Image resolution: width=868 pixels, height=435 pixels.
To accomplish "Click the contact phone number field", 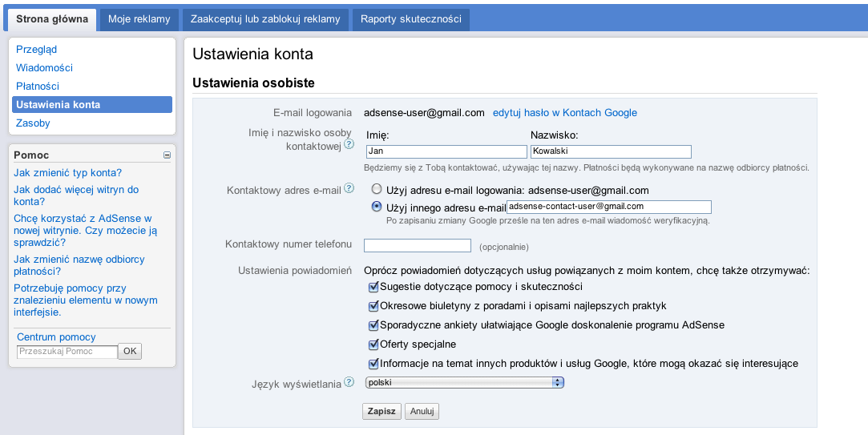I will tap(417, 245).
